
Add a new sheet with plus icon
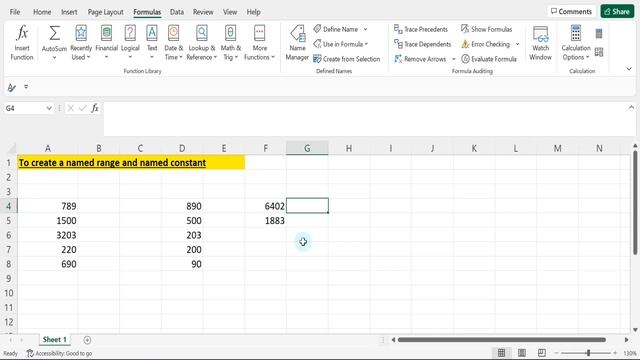pos(87,340)
